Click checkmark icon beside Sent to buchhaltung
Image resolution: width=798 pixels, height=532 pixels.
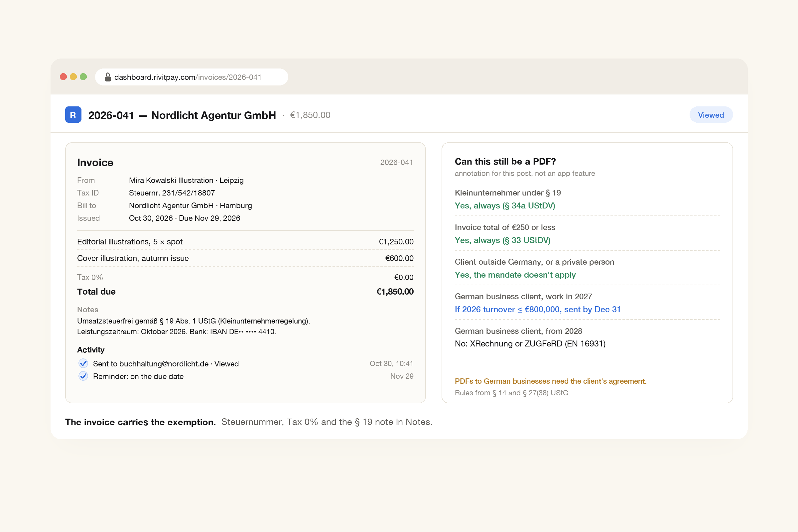tap(83, 363)
